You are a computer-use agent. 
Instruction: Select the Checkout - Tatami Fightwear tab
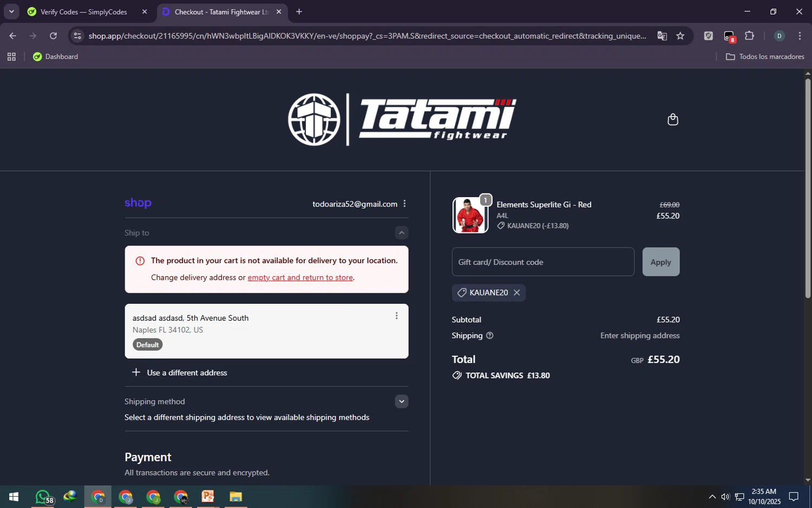221,12
